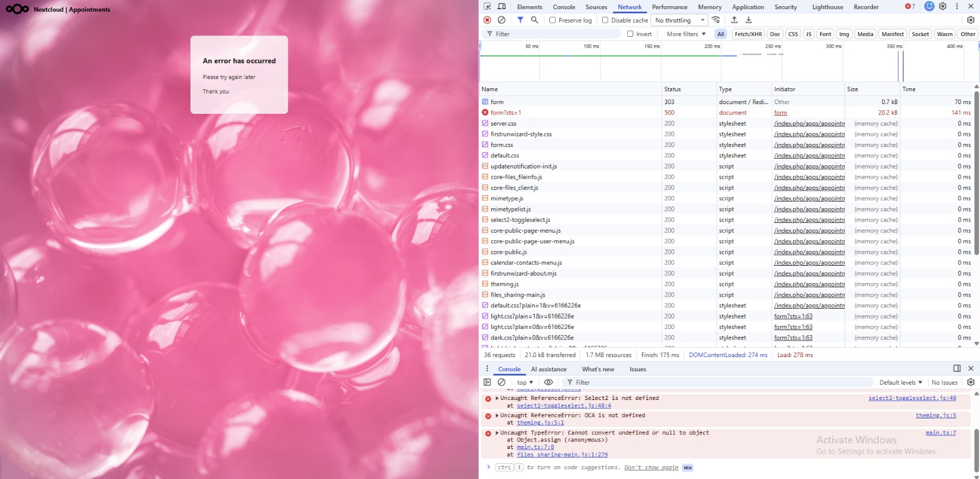Click the network overview timeline at 200 ms

712,61
